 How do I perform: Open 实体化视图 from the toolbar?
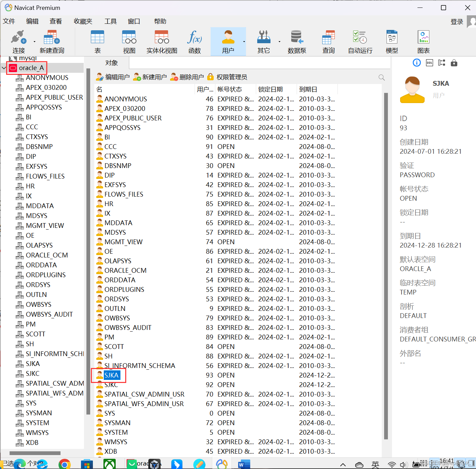161,41
